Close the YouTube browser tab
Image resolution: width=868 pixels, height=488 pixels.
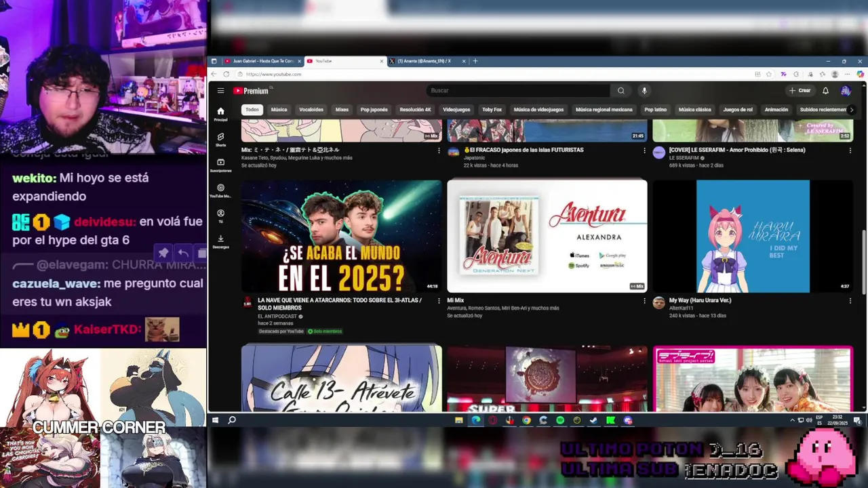click(x=381, y=61)
